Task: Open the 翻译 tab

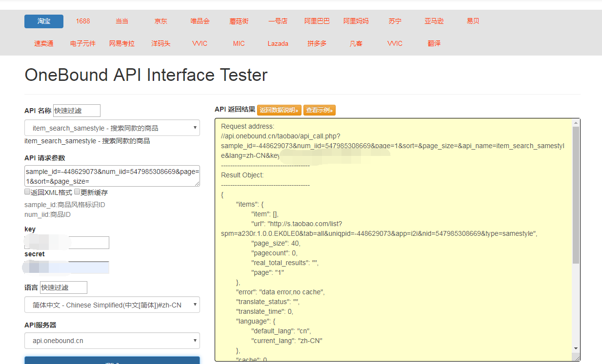Action: click(x=434, y=43)
